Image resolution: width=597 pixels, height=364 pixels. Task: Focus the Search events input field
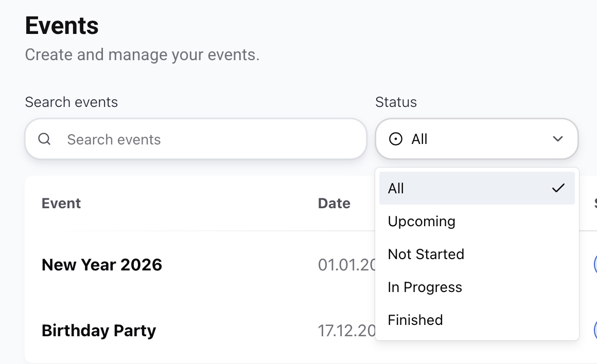point(206,139)
